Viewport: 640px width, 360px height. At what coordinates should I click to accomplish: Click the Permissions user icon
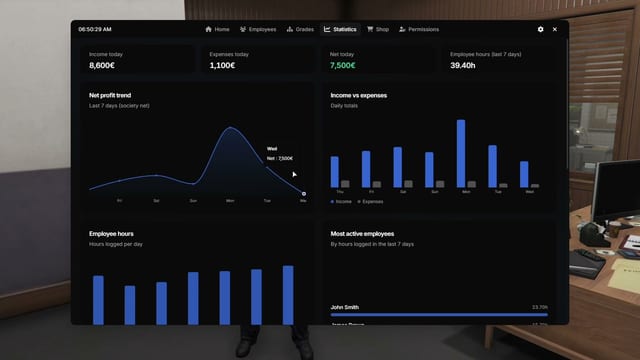pyautogui.click(x=402, y=29)
